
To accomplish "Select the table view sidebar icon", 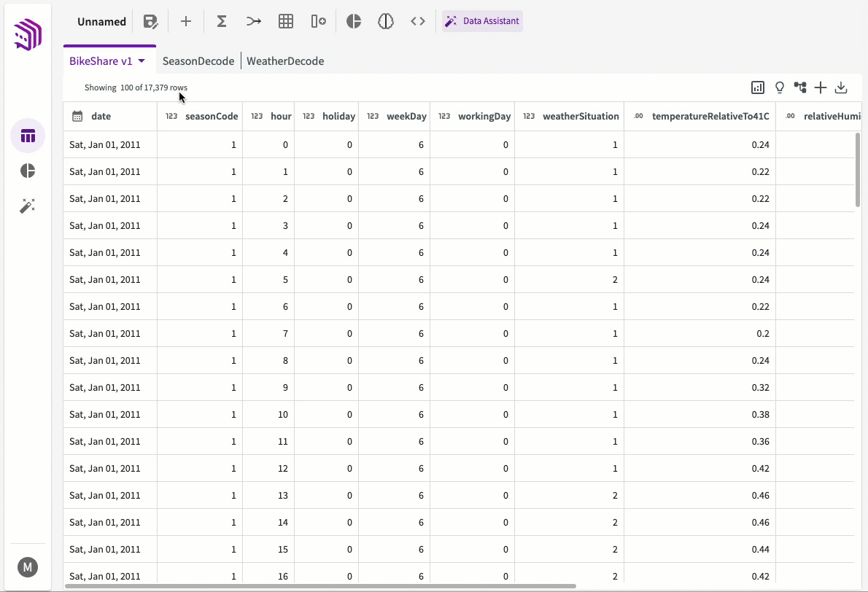I will (x=28, y=136).
